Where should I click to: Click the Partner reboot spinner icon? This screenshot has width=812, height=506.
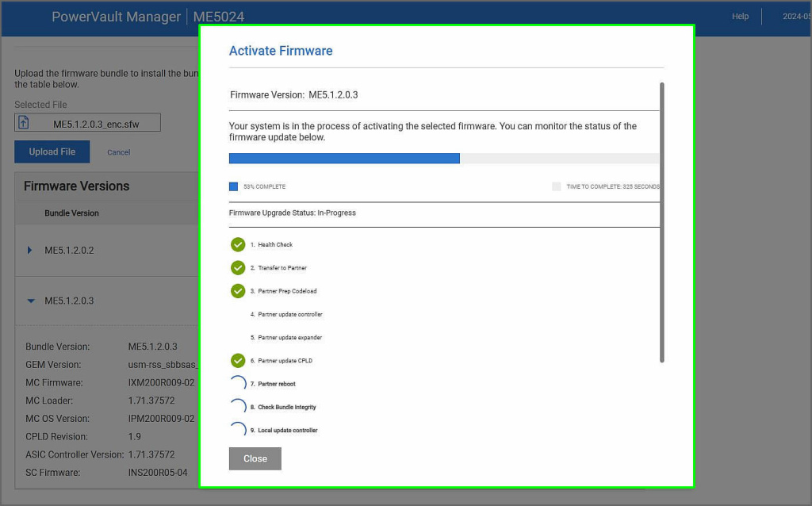pos(238,384)
